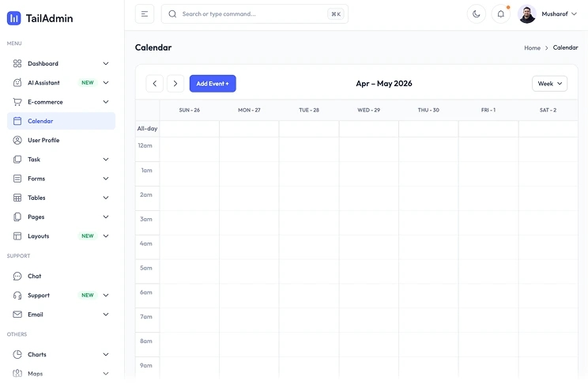Open the Musharof user dropdown chevron
This screenshot has height=392, width=588.
574,14
